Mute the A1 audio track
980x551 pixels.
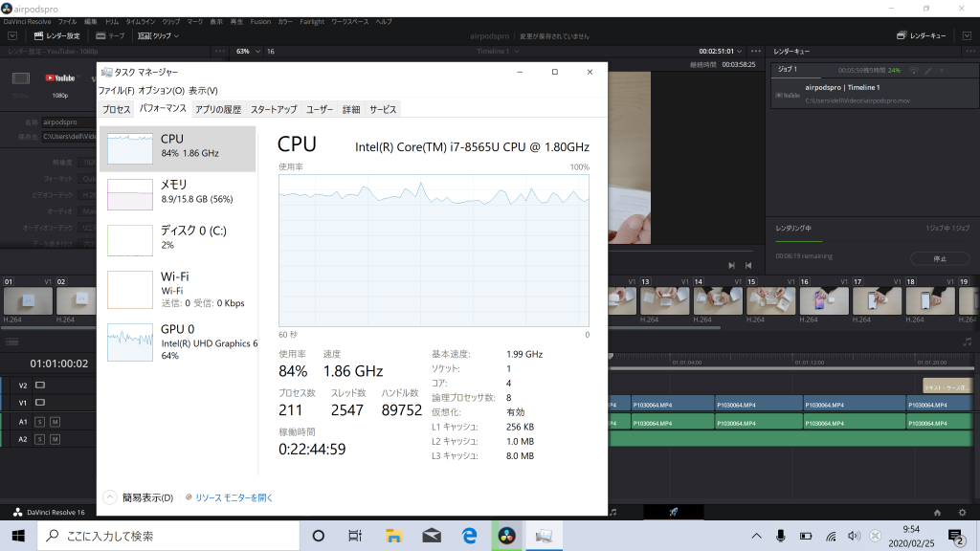click(x=55, y=422)
